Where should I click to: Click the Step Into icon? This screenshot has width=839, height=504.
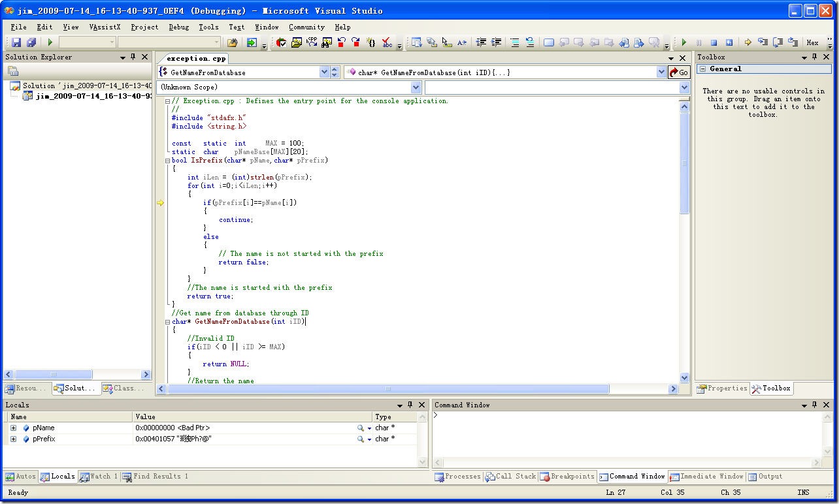(x=763, y=42)
